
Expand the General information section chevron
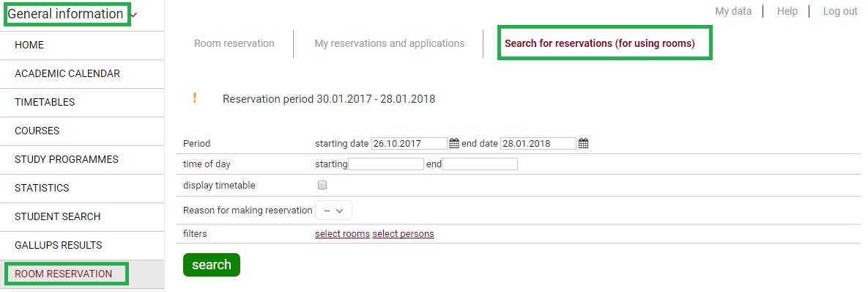135,15
